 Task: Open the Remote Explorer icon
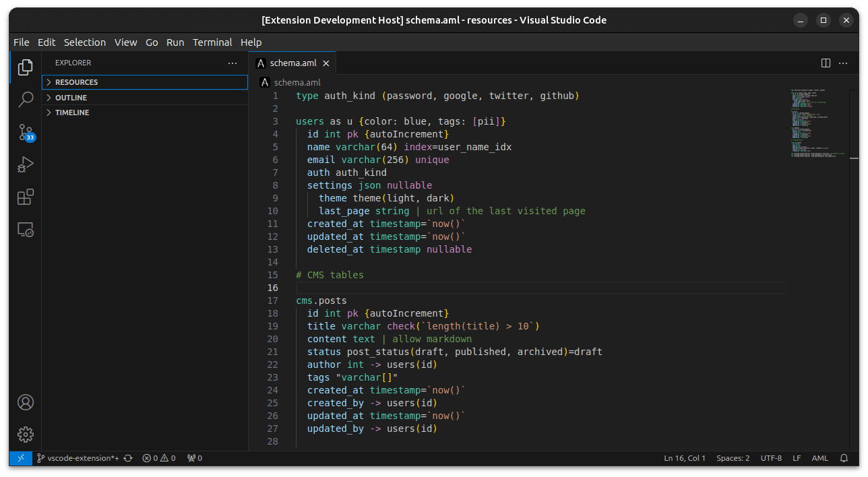(26, 230)
